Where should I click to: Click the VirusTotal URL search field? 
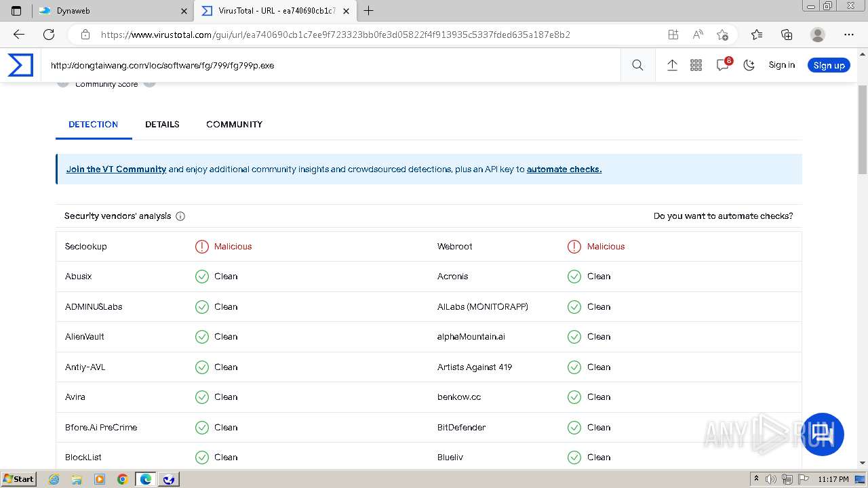tap(332, 66)
